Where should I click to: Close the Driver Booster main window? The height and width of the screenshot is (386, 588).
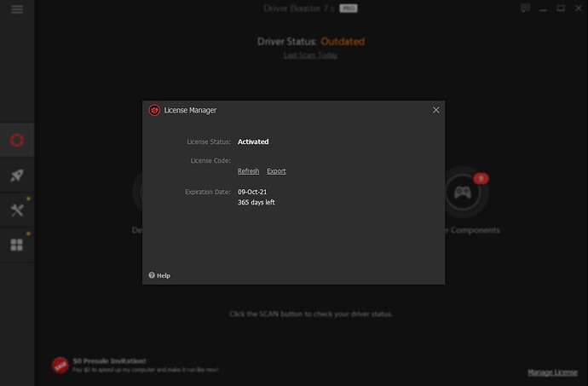579,8
